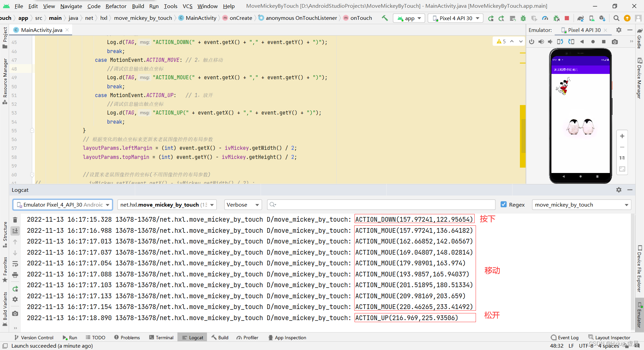Image resolution: width=644 pixels, height=350 pixels.
Task: Restart logcat with green arrow icon
Action: click(15, 289)
